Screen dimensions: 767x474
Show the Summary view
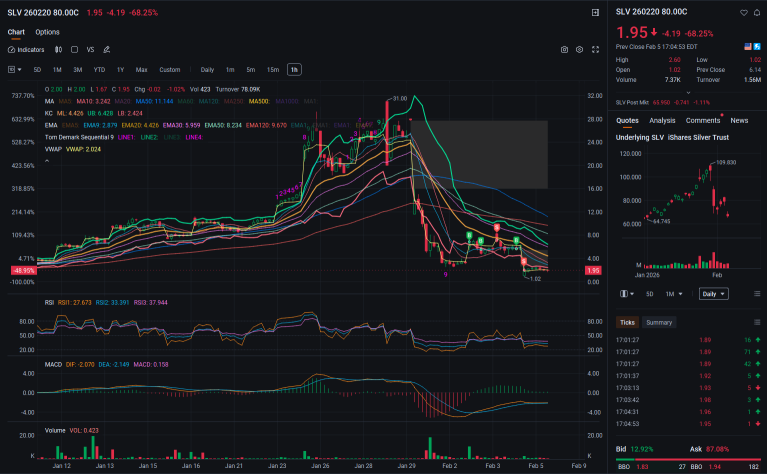659,322
